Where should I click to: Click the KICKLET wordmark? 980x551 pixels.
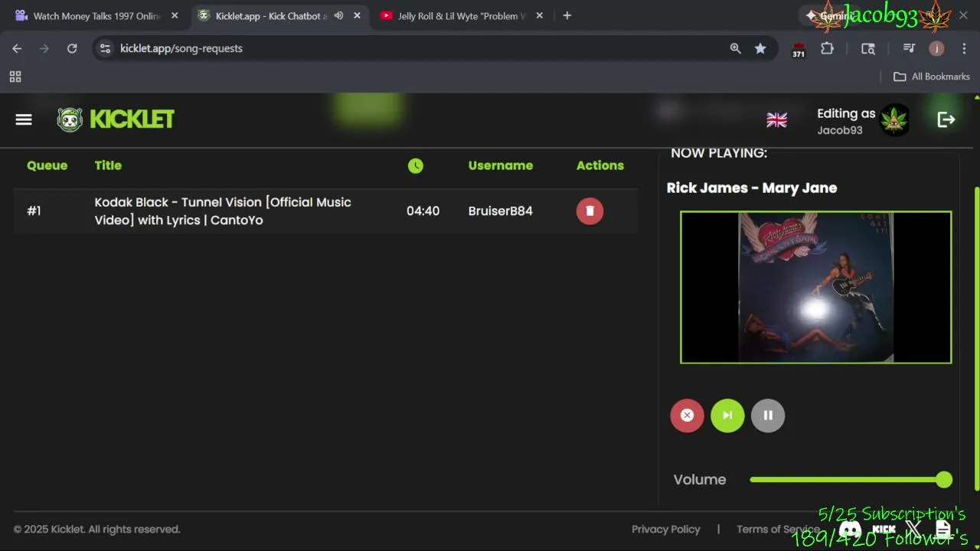coord(132,119)
